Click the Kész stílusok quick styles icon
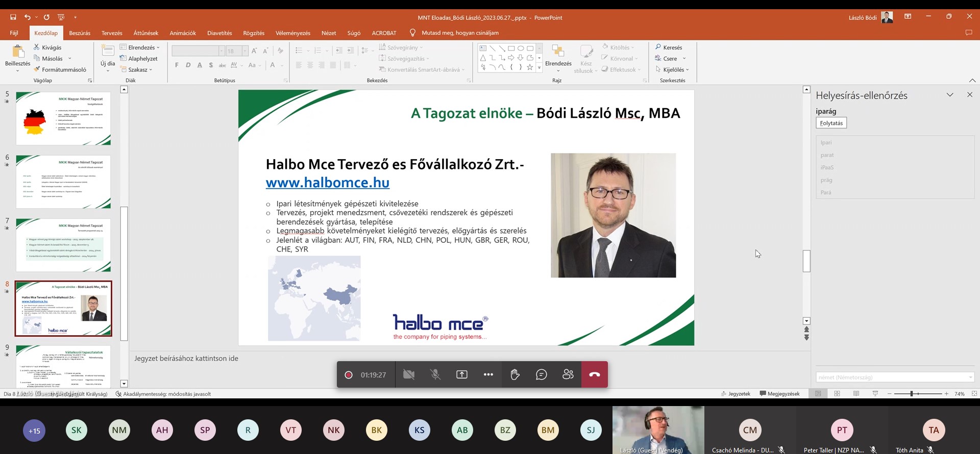The width and height of the screenshot is (980, 454). [586, 52]
